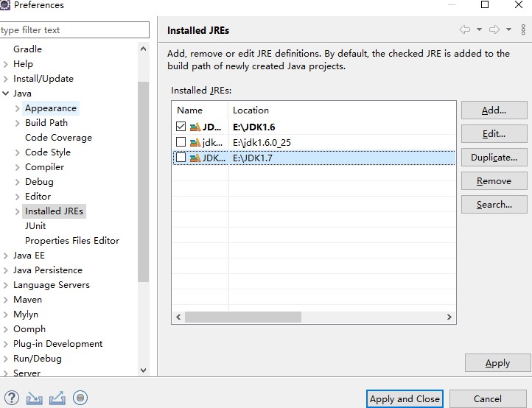Click the Oomph preference recorder icon
Image resolution: width=532 pixels, height=408 pixels.
(80, 398)
